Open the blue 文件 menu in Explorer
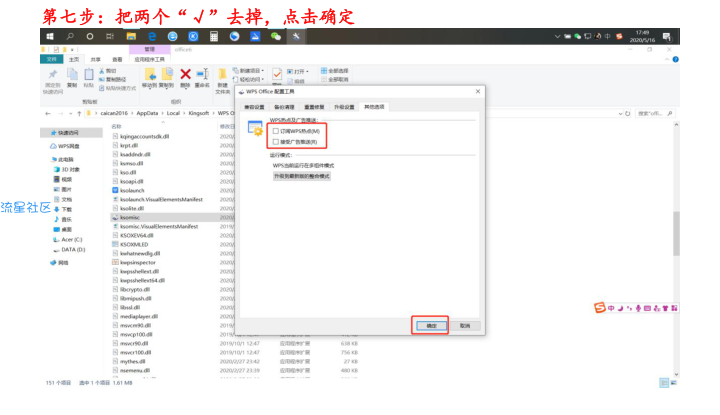Image resolution: width=720 pixels, height=415 pixels. (x=51, y=59)
